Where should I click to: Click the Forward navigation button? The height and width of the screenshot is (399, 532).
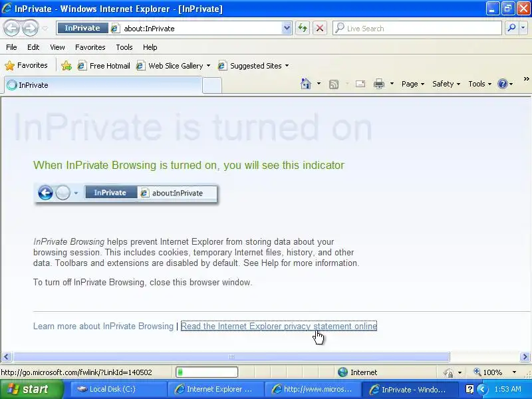click(31, 28)
